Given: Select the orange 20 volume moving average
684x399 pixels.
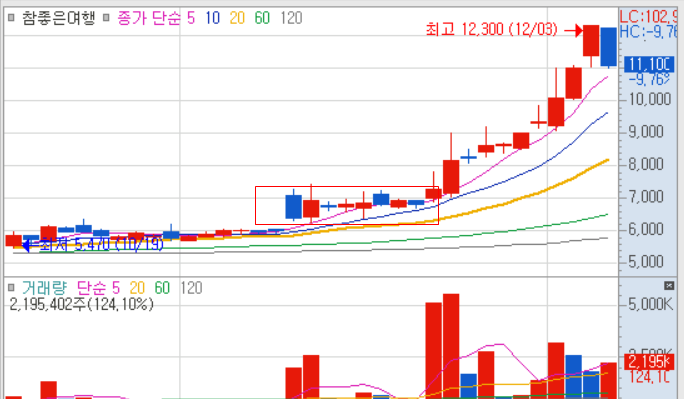Looking at the screenshot, I should coord(137,288).
